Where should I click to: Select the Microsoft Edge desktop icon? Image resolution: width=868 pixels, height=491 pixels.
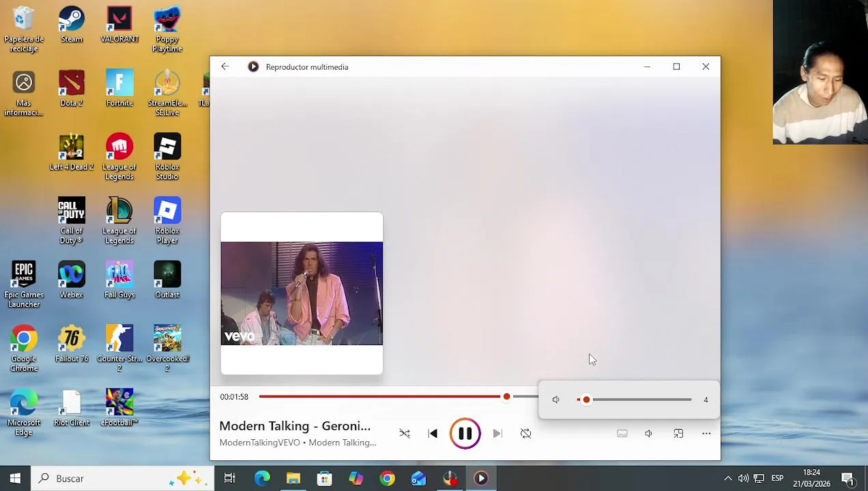tap(24, 413)
